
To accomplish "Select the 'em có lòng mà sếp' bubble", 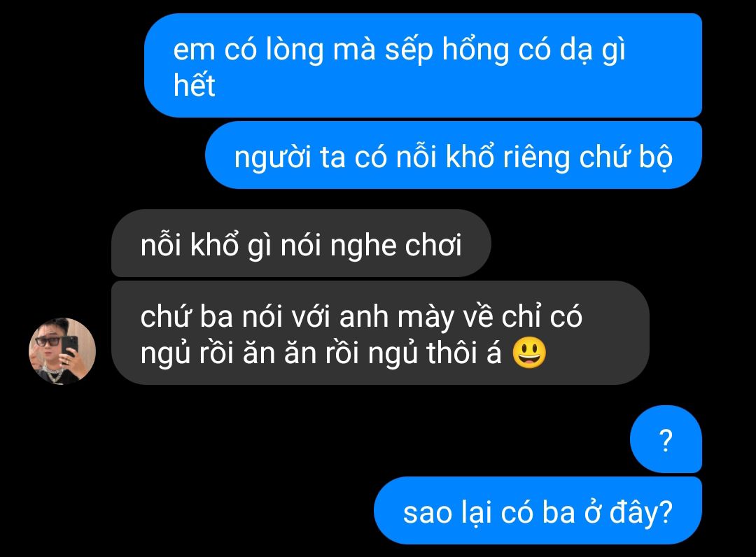I will coord(423,66).
